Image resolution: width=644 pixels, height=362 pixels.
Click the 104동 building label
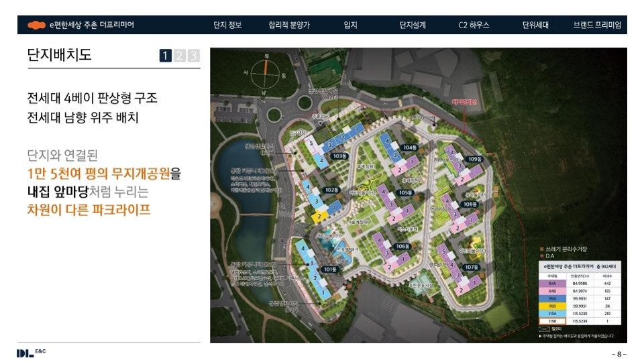(409, 147)
